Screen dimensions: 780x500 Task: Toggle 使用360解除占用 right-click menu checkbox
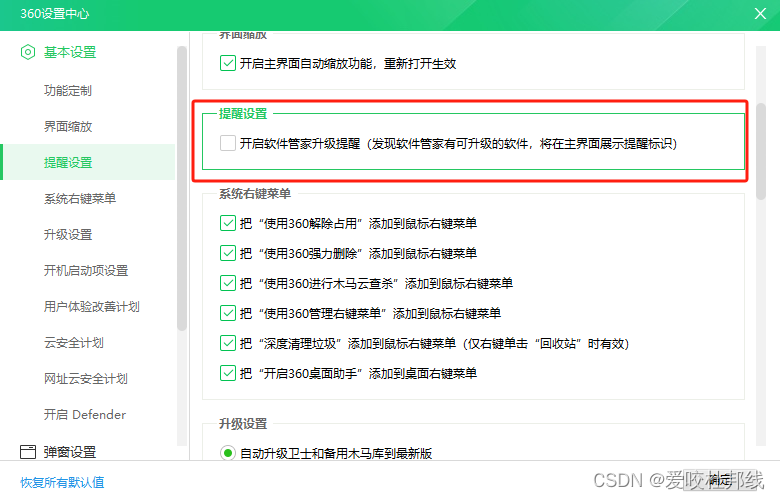pos(228,223)
